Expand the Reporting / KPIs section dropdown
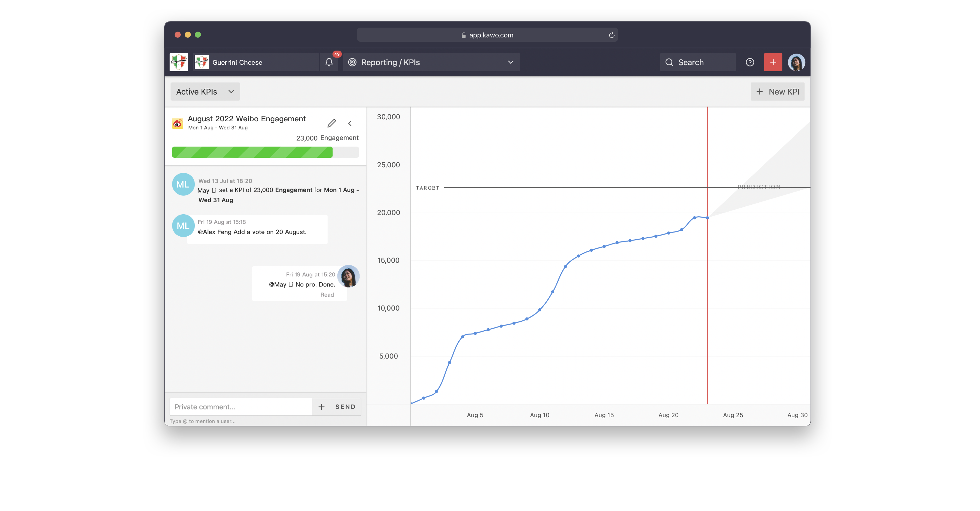Screen dimensions: 980x511 pos(510,62)
